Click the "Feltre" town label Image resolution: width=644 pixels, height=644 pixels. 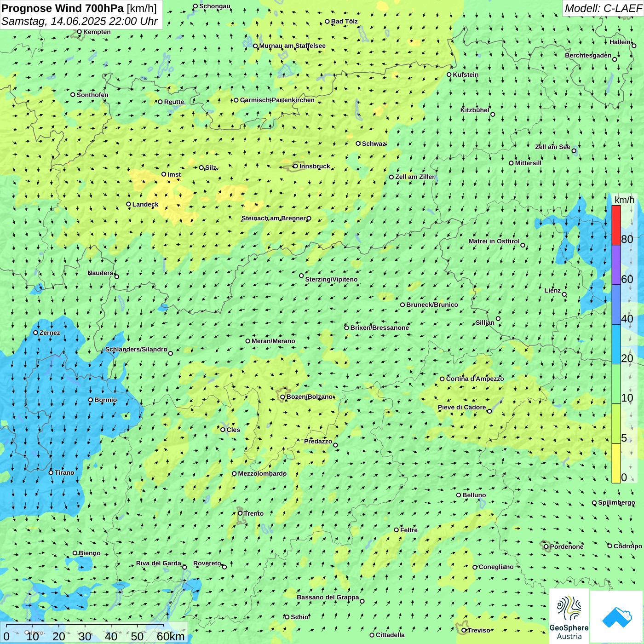click(x=409, y=530)
